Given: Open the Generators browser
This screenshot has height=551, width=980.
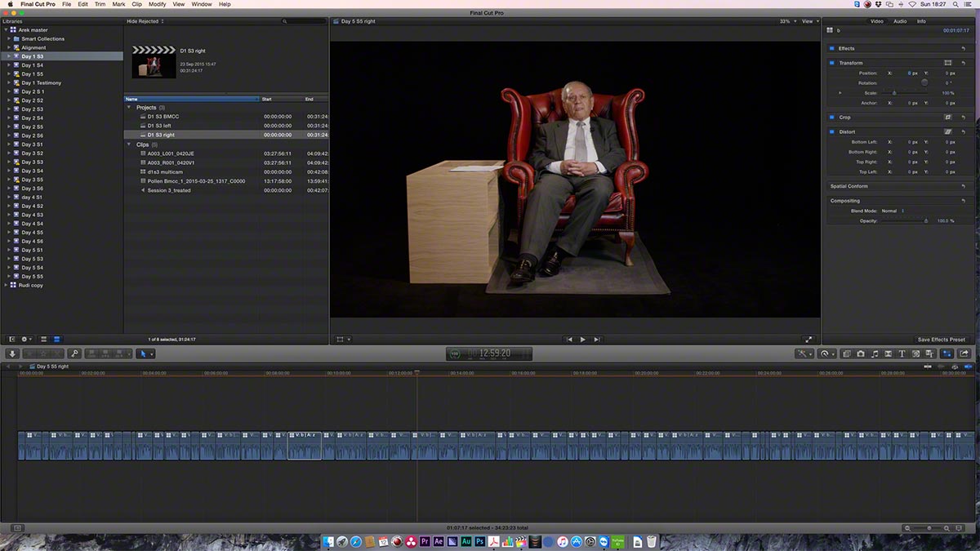Looking at the screenshot, I should [x=916, y=353].
